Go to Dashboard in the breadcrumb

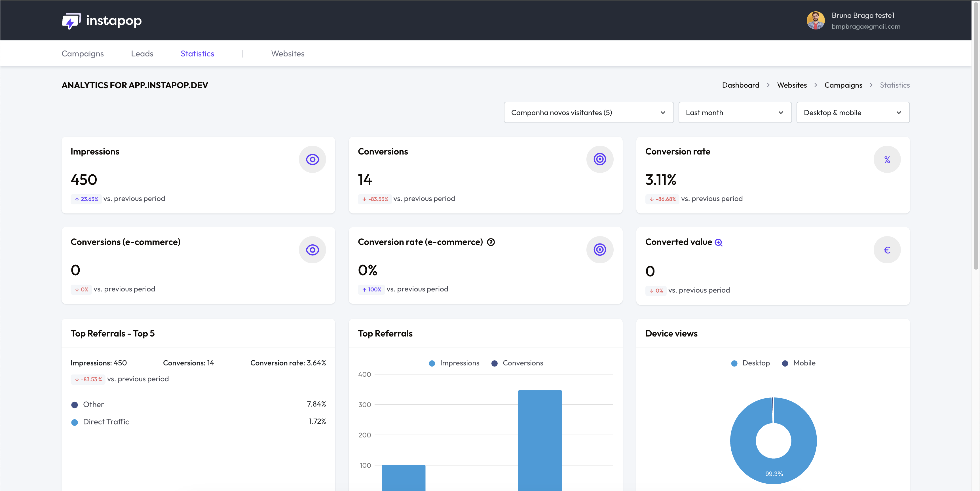tap(740, 85)
